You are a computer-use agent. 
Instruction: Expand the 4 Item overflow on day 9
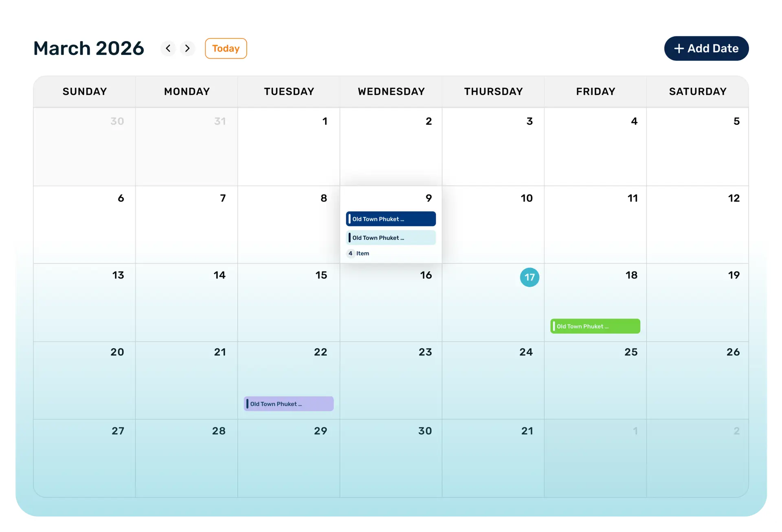pyautogui.click(x=358, y=253)
